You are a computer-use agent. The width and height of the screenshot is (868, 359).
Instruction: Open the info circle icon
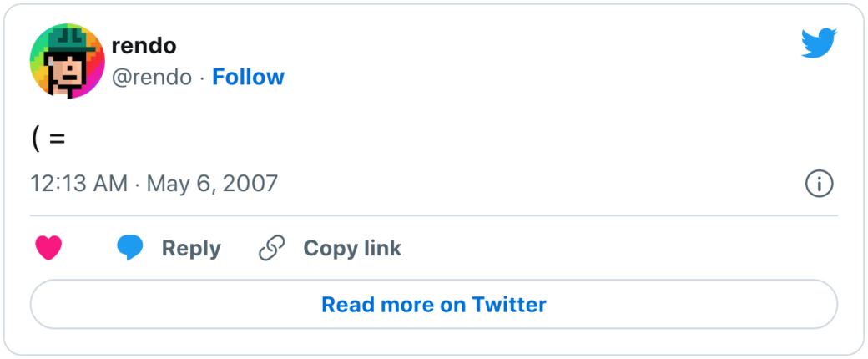point(819,184)
